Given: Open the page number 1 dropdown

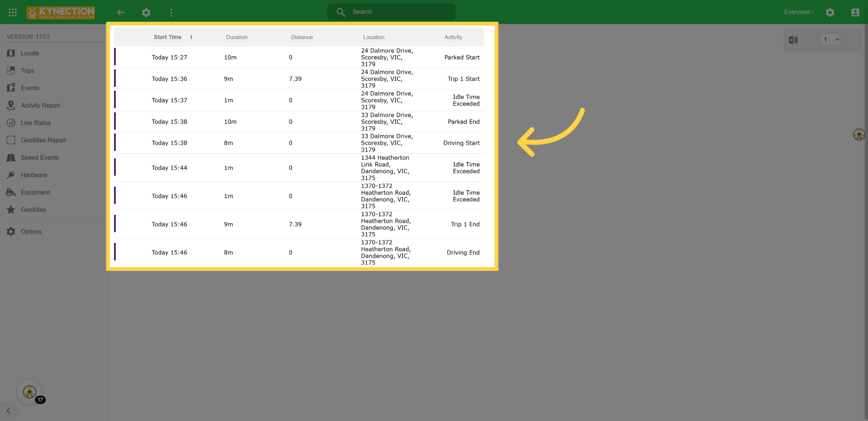Looking at the screenshot, I should (830, 39).
